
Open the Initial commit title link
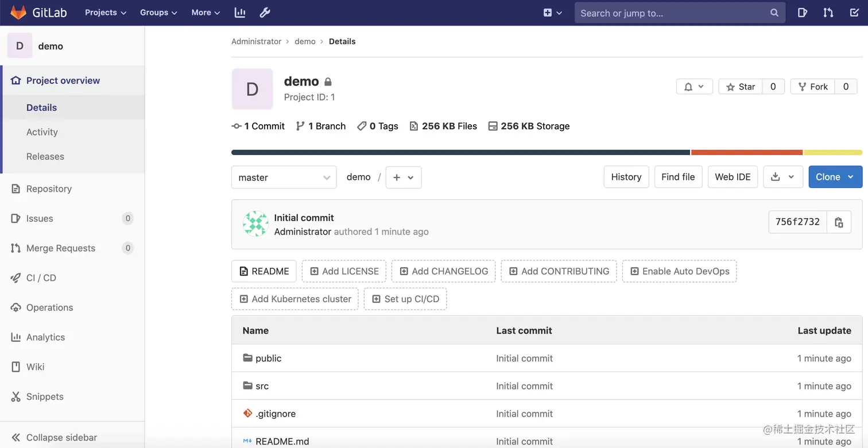point(304,218)
